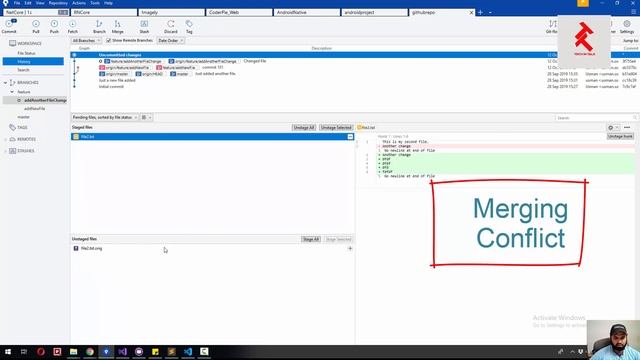Switch to the Imagely repository tab
The width and height of the screenshot is (640, 360).
[171, 13]
